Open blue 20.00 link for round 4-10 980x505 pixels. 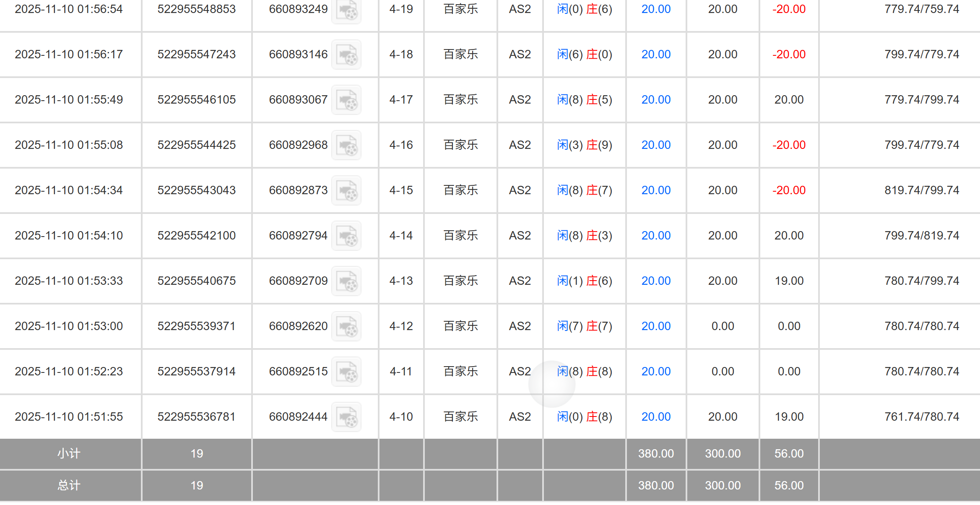[656, 416]
